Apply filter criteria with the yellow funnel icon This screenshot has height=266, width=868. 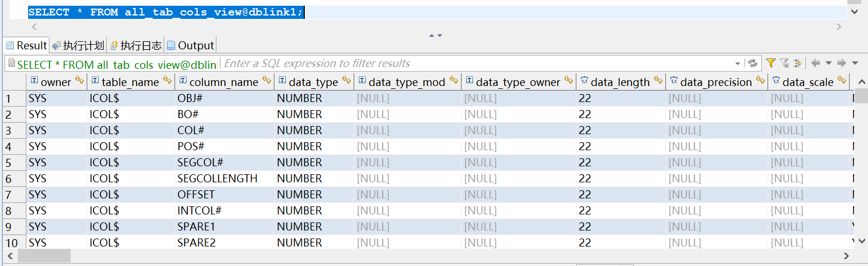point(771,63)
